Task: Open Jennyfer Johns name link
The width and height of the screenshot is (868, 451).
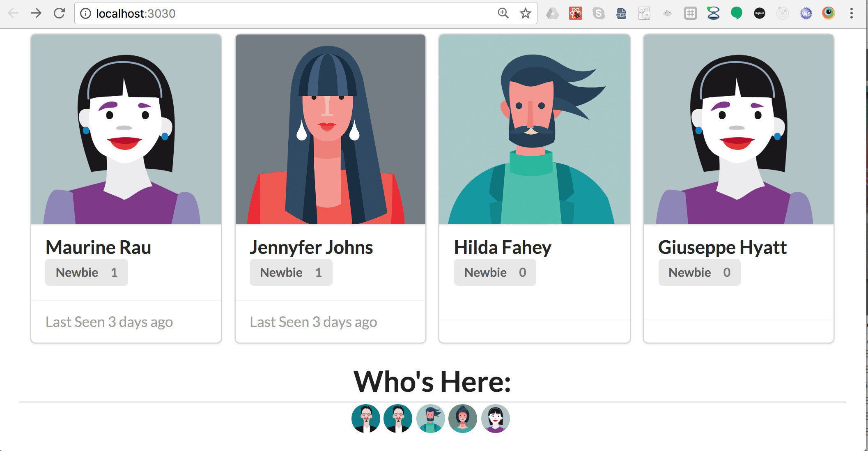Action: (x=311, y=247)
